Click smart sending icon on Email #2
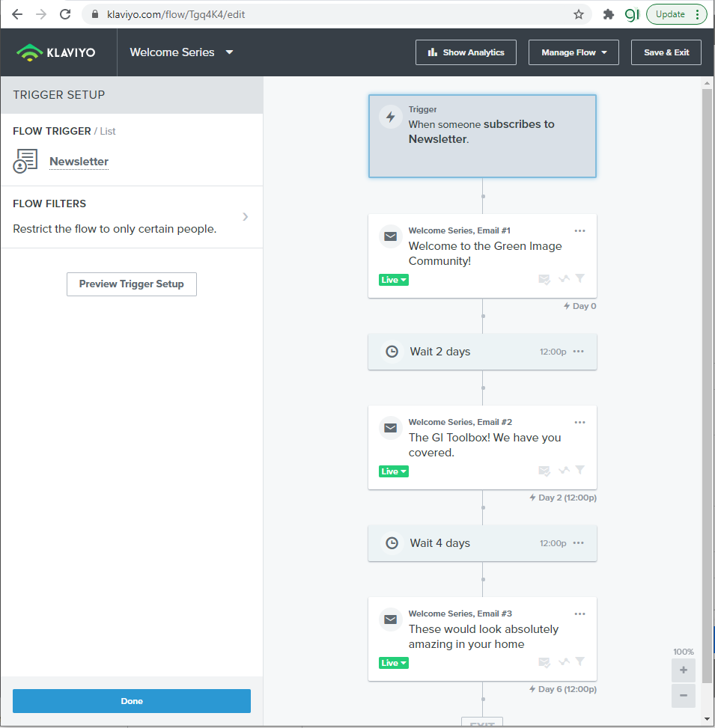The height and width of the screenshot is (728, 715). click(544, 471)
